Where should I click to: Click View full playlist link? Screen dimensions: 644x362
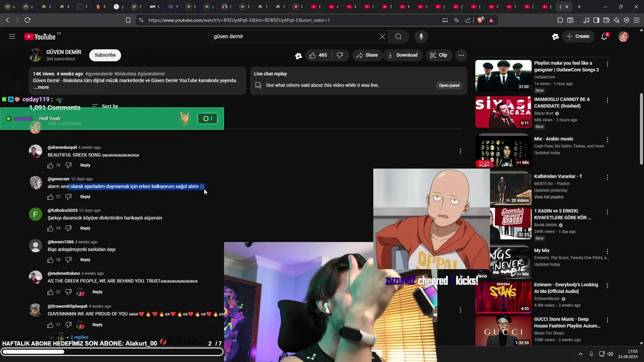[549, 197]
